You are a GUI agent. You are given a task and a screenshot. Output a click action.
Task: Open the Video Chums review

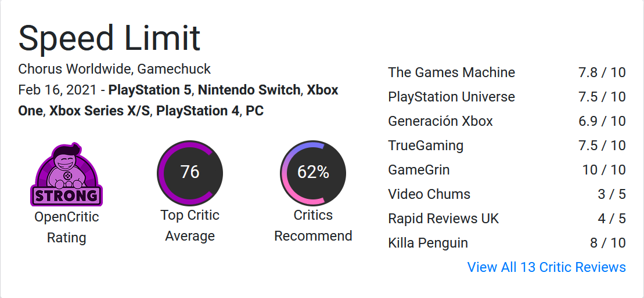[x=429, y=194]
